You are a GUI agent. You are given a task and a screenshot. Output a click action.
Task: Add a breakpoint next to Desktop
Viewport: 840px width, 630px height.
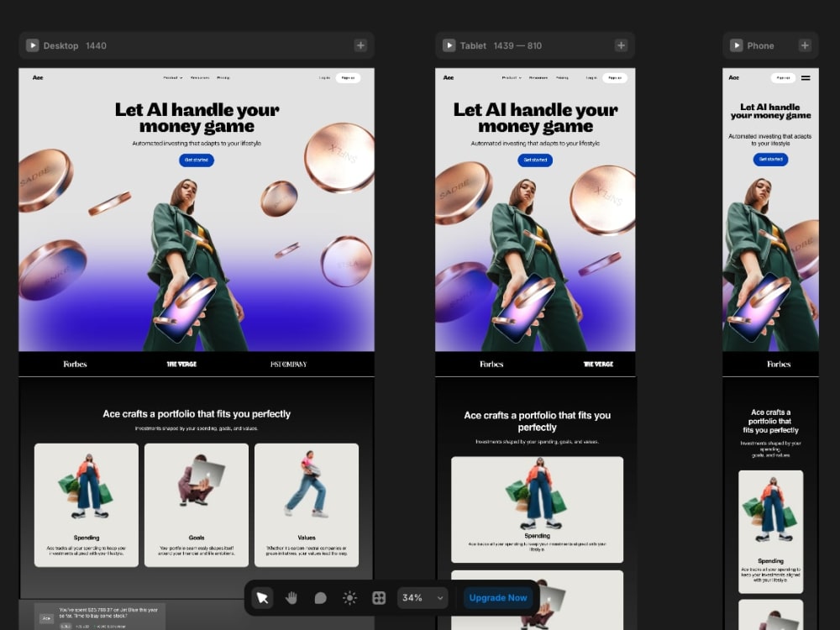coord(360,45)
